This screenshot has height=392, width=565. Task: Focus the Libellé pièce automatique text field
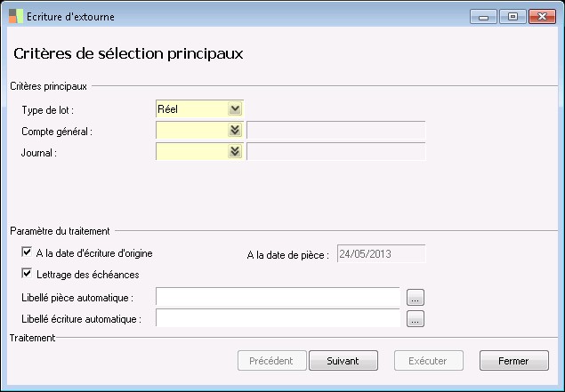point(278,297)
